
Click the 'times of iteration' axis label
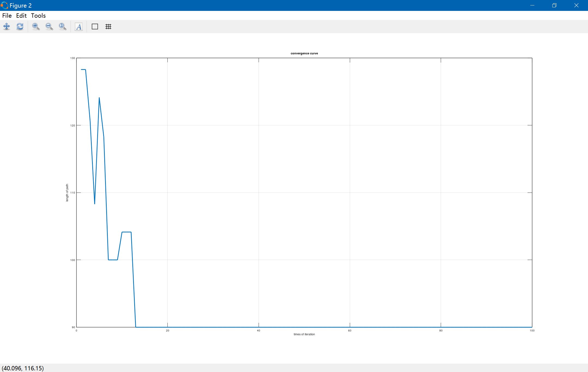304,334
